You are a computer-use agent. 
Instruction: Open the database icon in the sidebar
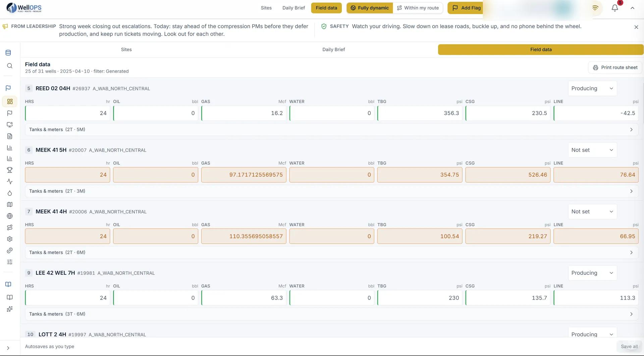8,53
